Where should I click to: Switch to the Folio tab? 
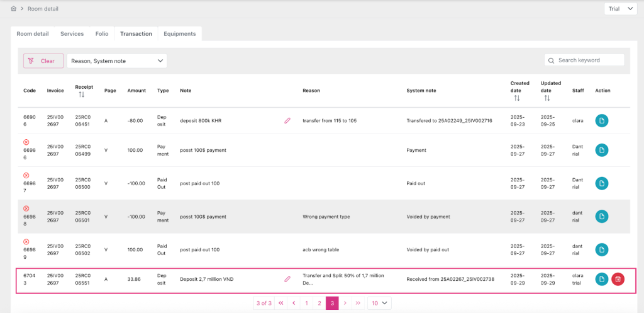click(x=102, y=33)
